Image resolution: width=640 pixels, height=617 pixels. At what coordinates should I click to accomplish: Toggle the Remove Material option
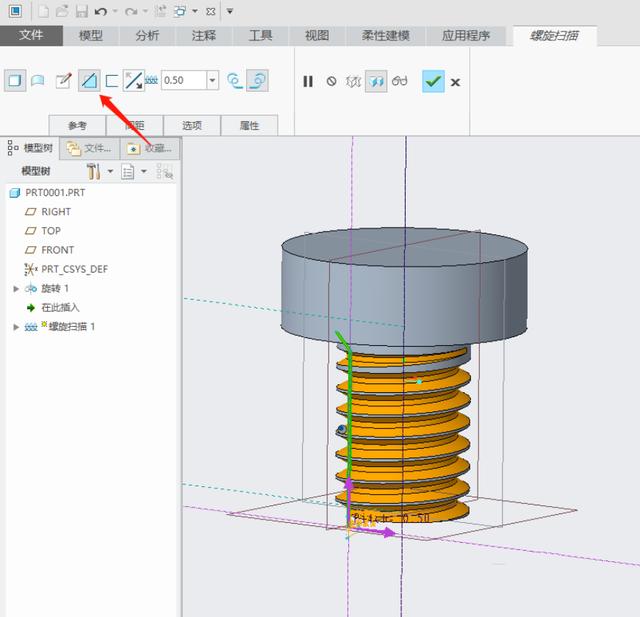[89, 80]
